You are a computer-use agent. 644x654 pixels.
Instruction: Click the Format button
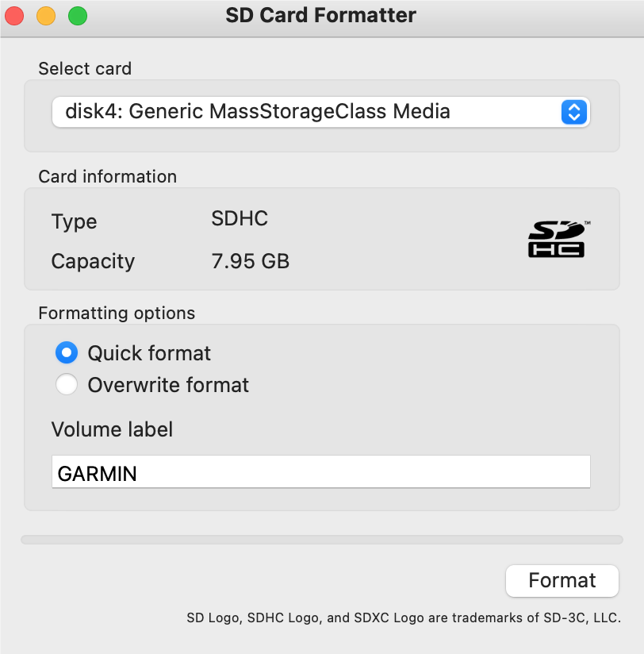pos(562,581)
